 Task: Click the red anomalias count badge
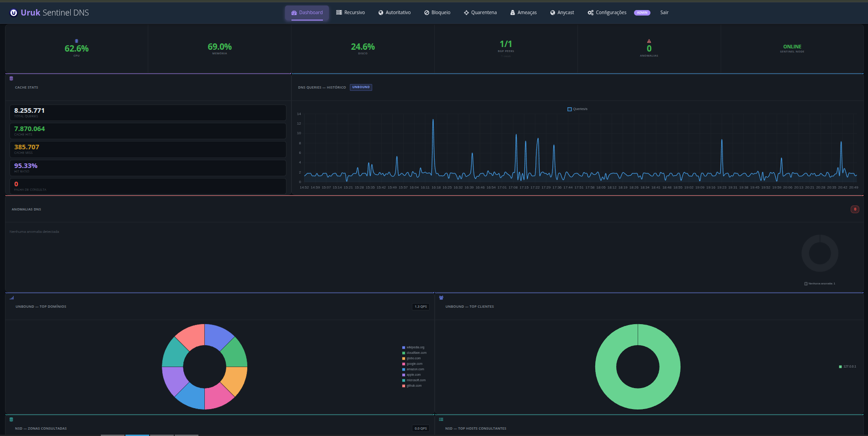pos(855,209)
